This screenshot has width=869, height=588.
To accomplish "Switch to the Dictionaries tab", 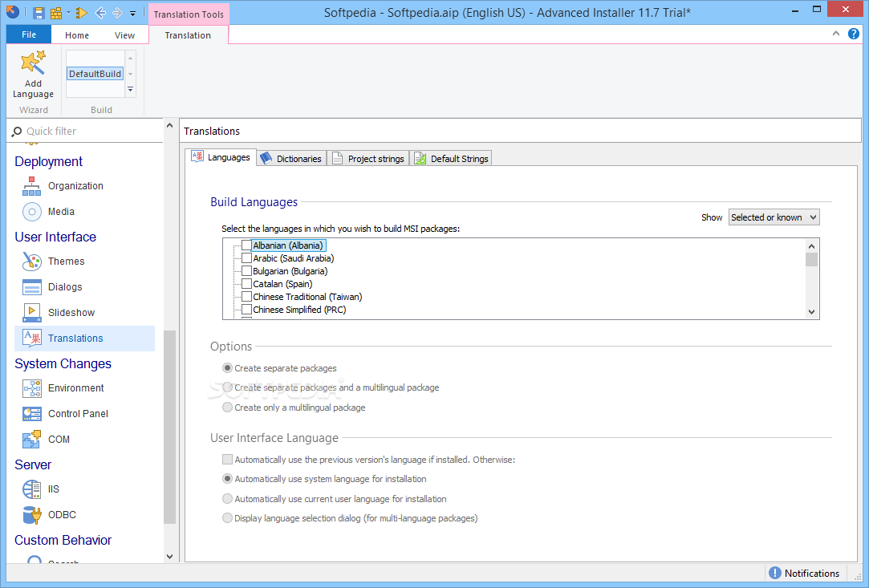I will coord(291,159).
